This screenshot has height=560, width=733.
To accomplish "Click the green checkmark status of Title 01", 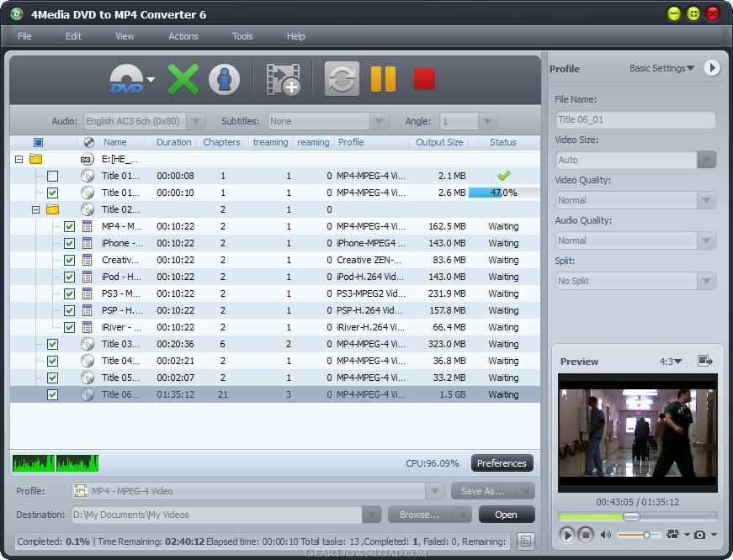I will pos(503,176).
